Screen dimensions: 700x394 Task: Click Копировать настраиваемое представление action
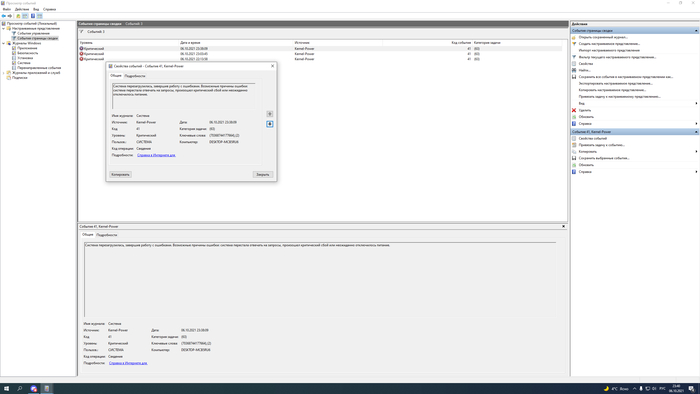coord(612,90)
